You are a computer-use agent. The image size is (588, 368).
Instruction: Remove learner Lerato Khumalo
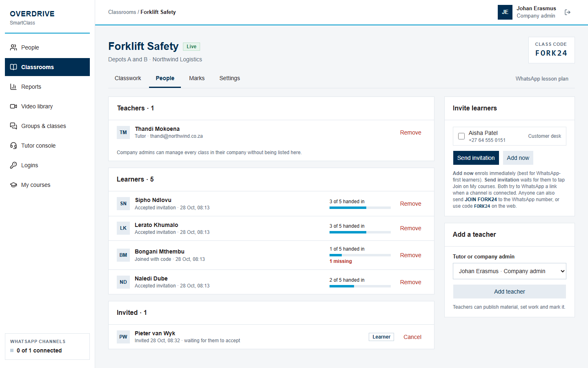pos(410,228)
